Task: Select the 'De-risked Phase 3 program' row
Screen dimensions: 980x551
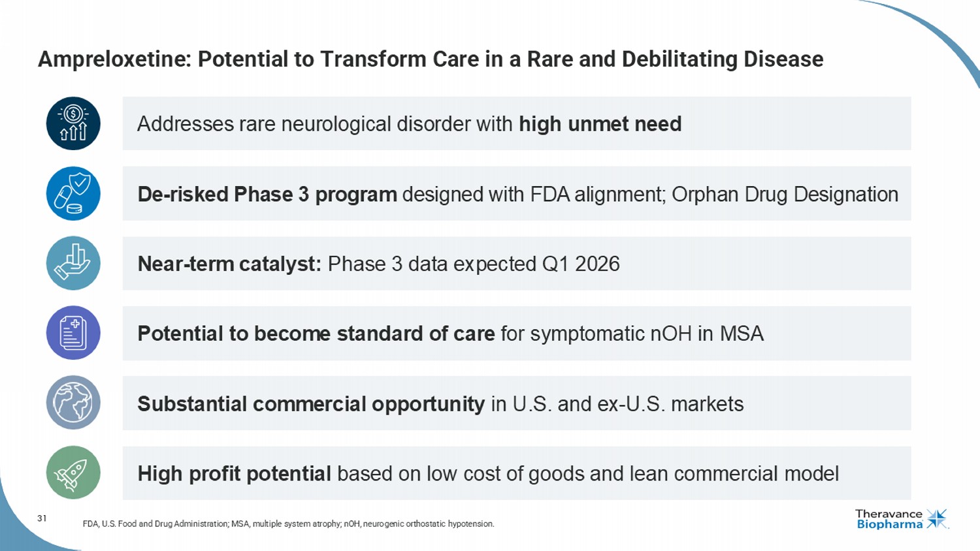Action: click(x=516, y=194)
